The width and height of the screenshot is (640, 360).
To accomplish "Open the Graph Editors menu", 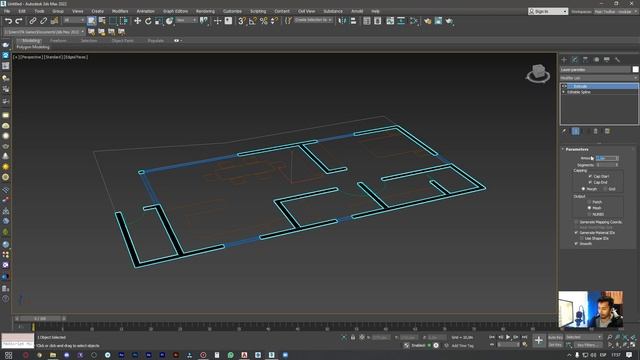I will click(x=176, y=11).
